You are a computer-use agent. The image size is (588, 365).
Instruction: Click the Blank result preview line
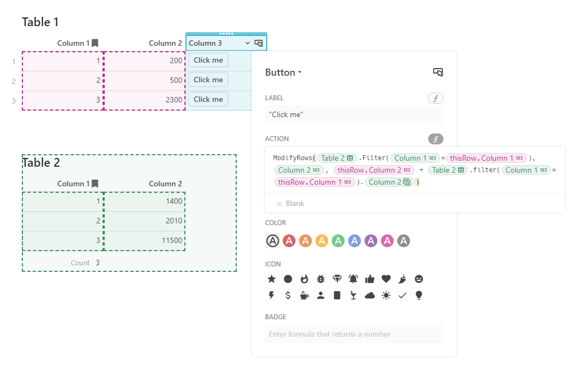click(x=415, y=203)
